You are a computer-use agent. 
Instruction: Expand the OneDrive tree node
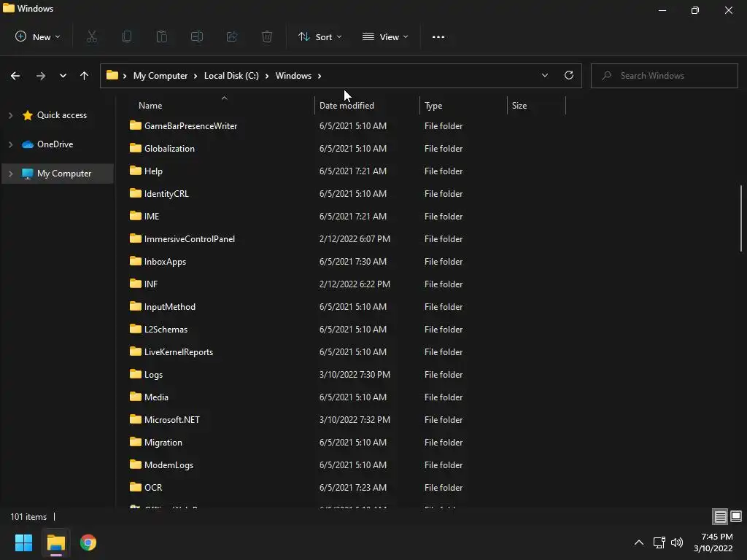pos(10,144)
